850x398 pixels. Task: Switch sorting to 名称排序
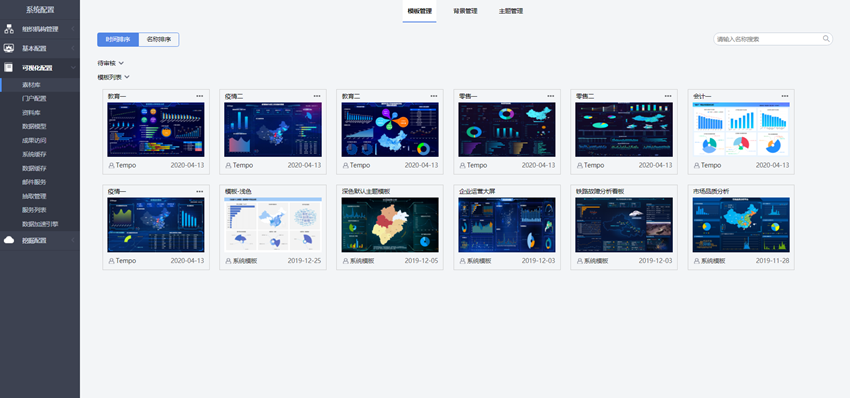[159, 40]
